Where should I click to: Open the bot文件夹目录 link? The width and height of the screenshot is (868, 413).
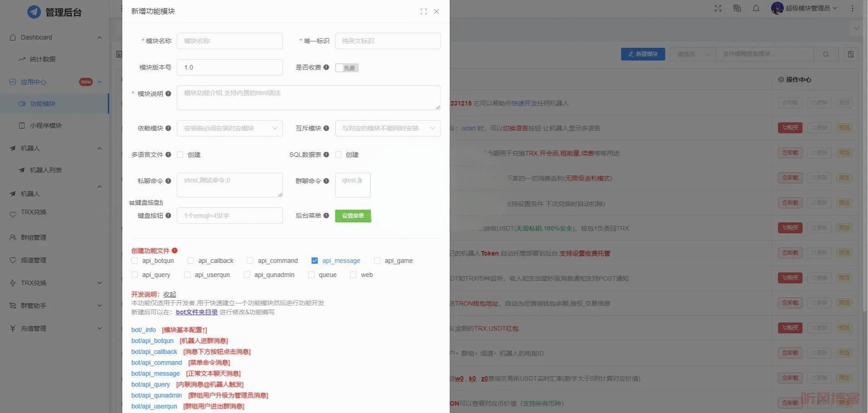click(x=197, y=312)
